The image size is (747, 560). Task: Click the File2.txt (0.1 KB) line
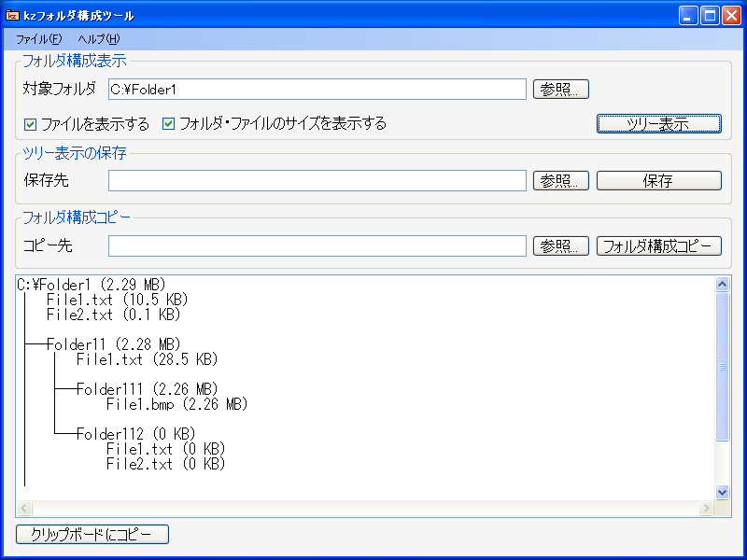pyautogui.click(x=113, y=315)
